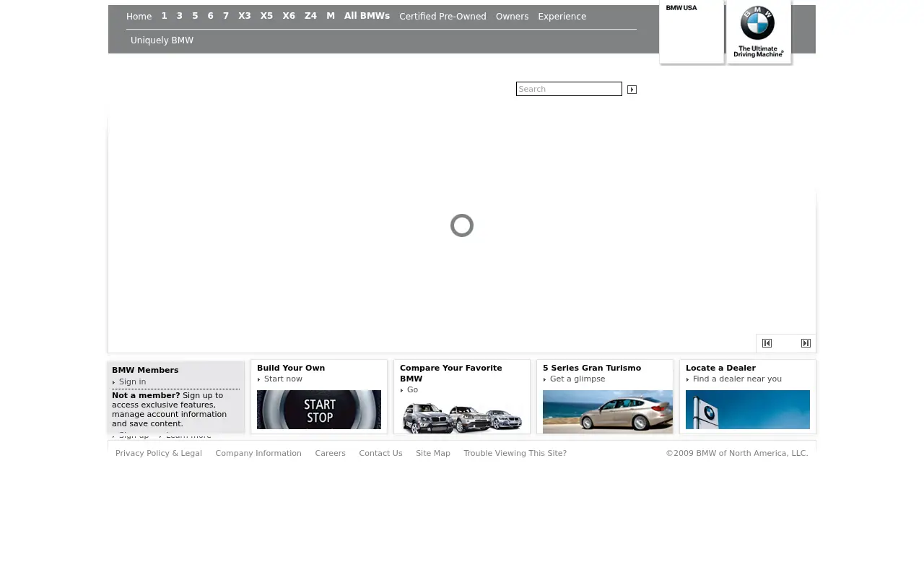The width and height of the screenshot is (924, 578).
Task: Open Trouble Viewing This Site link
Action: [x=515, y=454]
